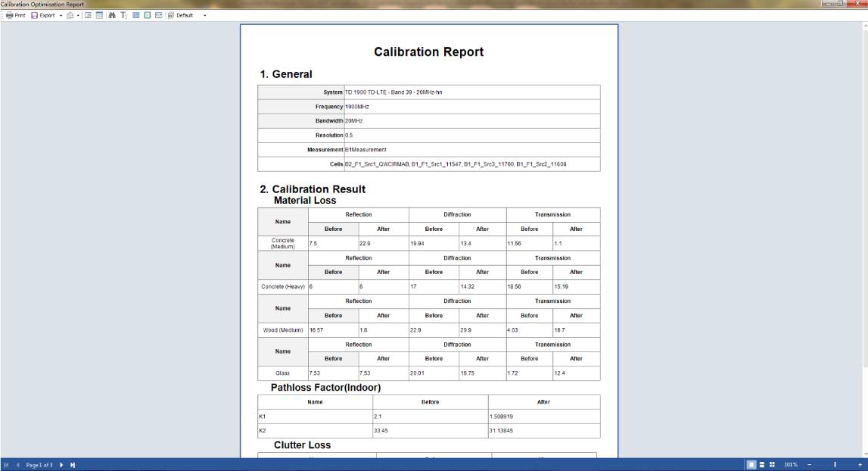The width and height of the screenshot is (868, 471).
Task: Click the binoculars Find icon
Action: (111, 15)
